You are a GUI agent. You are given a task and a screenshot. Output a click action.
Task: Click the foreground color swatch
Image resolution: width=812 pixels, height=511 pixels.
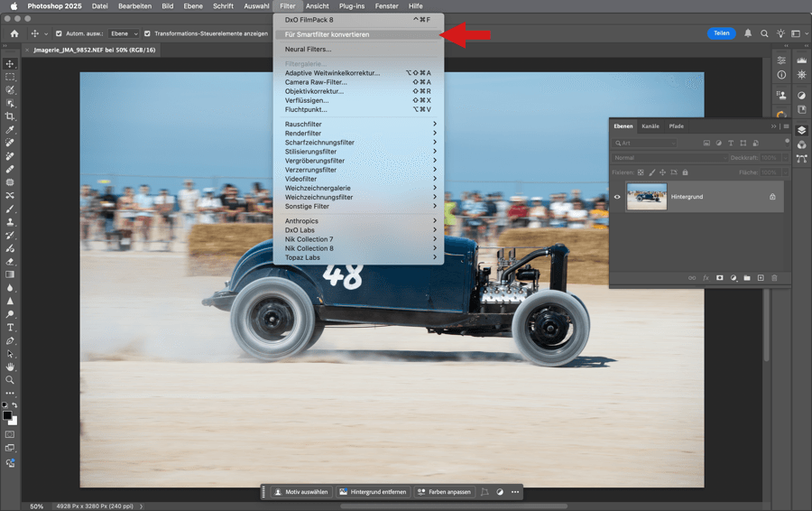7,416
